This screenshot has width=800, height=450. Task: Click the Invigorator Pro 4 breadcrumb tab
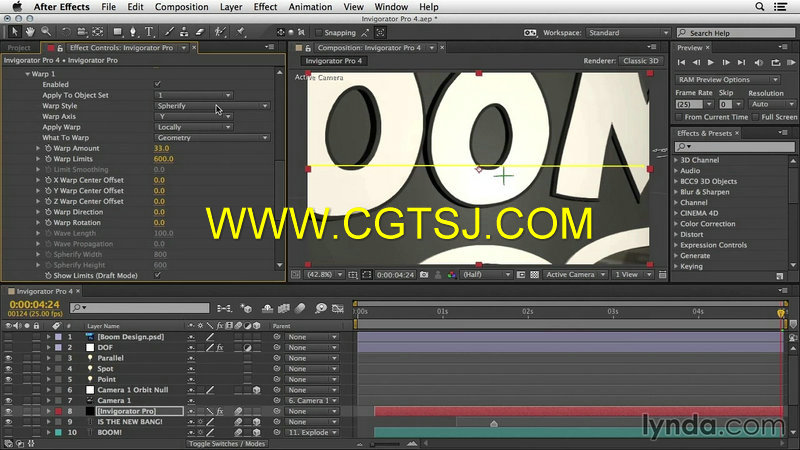(334, 61)
